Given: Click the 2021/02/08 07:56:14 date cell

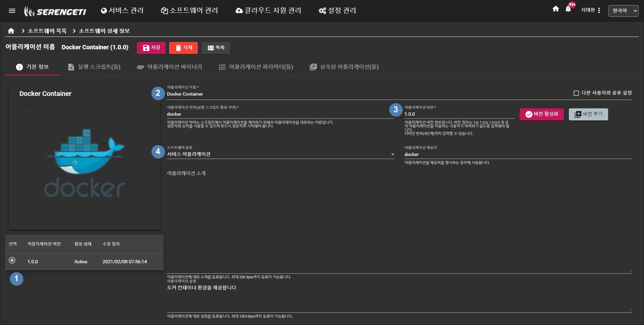Looking at the screenshot, I should 125,262.
